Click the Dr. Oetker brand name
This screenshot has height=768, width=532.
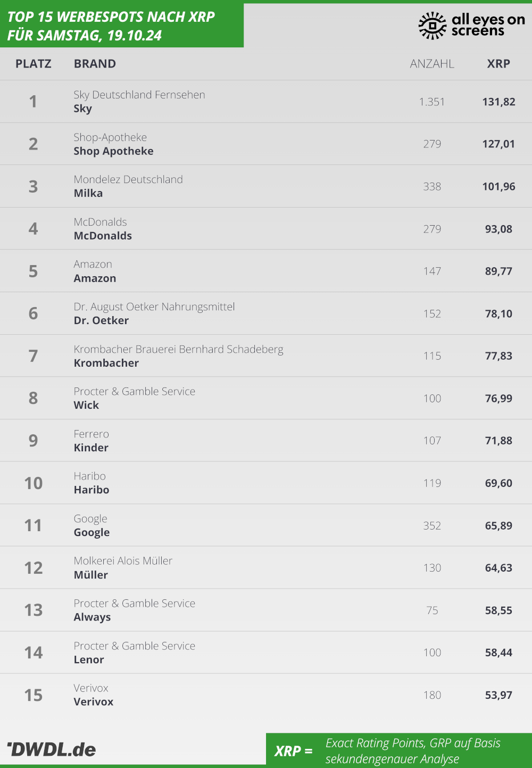point(101,320)
